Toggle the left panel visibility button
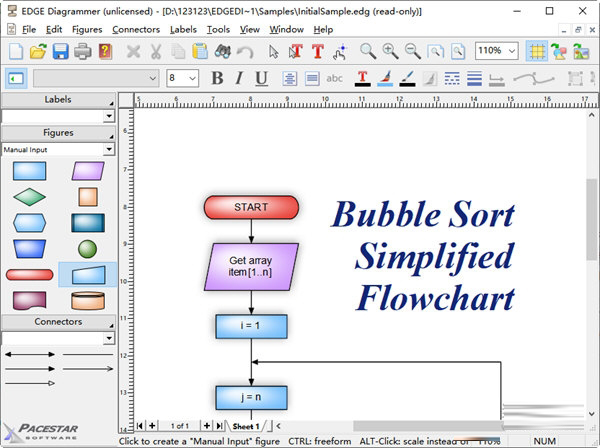This screenshot has width=600, height=448. [x=16, y=78]
